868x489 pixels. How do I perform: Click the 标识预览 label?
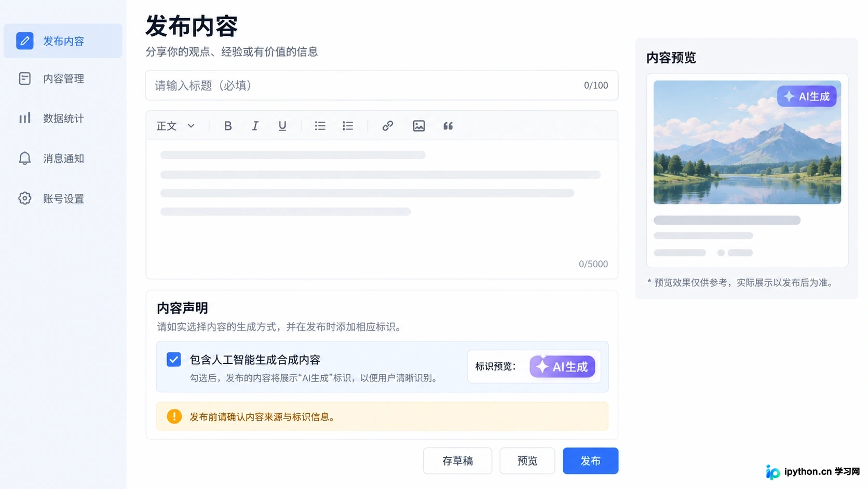pyautogui.click(x=496, y=366)
